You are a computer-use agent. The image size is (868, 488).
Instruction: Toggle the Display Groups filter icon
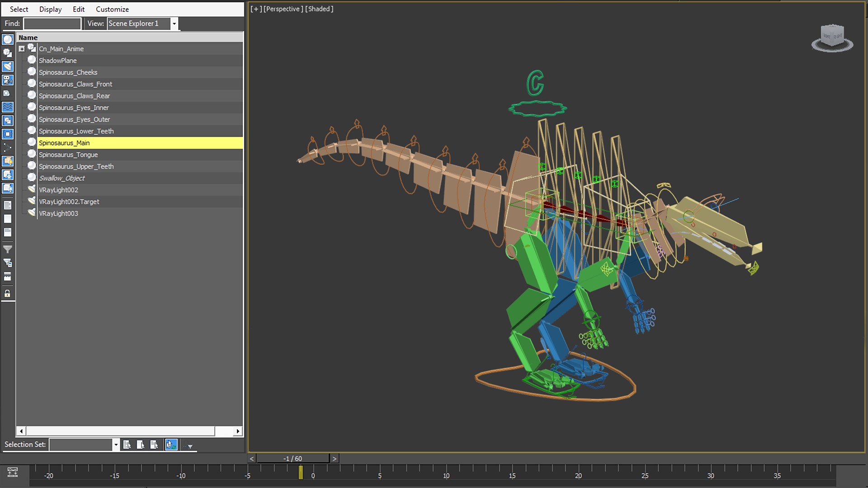tap(8, 121)
